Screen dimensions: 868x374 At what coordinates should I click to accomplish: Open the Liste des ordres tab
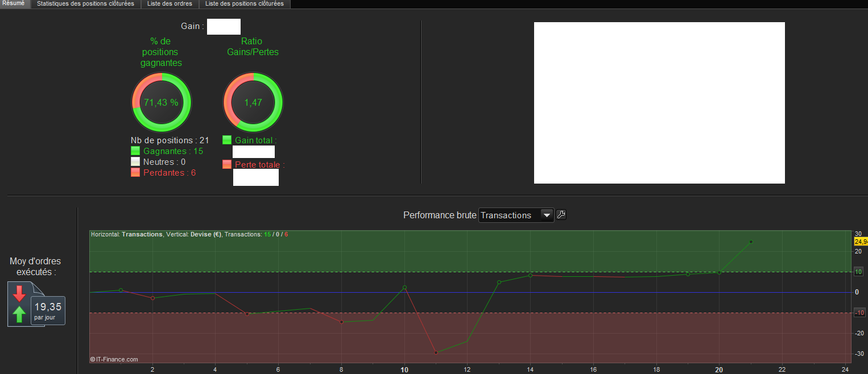tap(170, 3)
